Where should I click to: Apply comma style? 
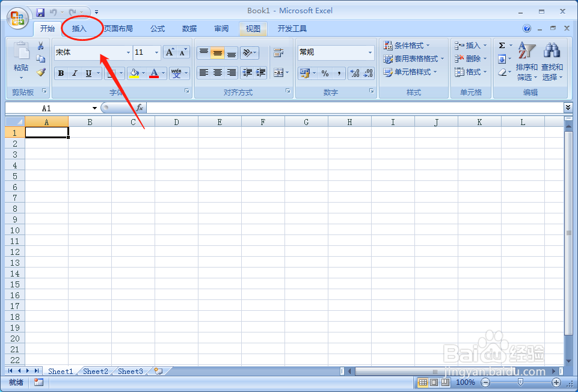click(339, 73)
